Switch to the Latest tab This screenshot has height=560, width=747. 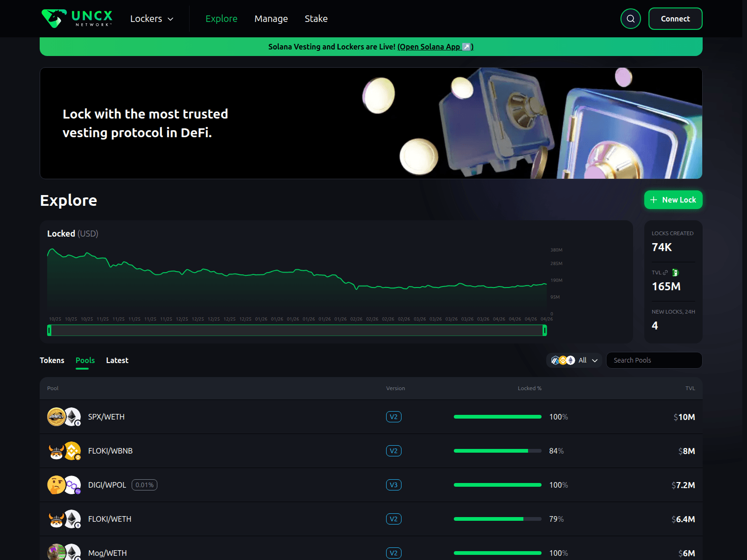point(117,360)
